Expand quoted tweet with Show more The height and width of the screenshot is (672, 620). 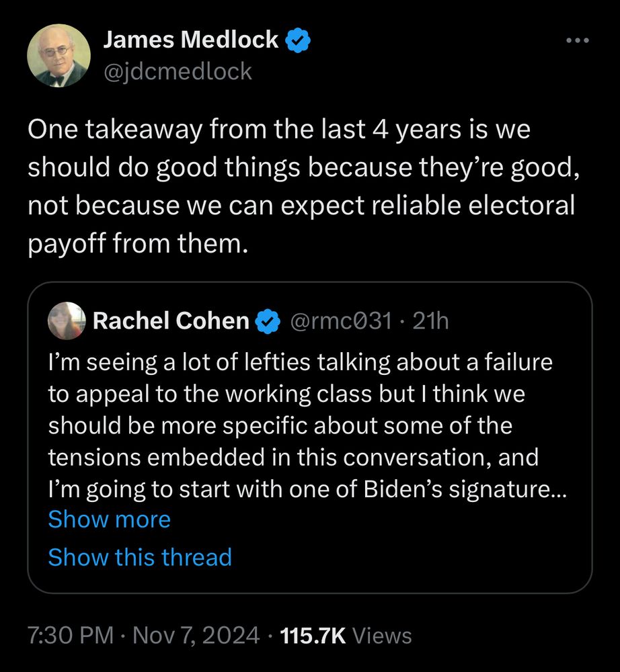[x=110, y=519]
